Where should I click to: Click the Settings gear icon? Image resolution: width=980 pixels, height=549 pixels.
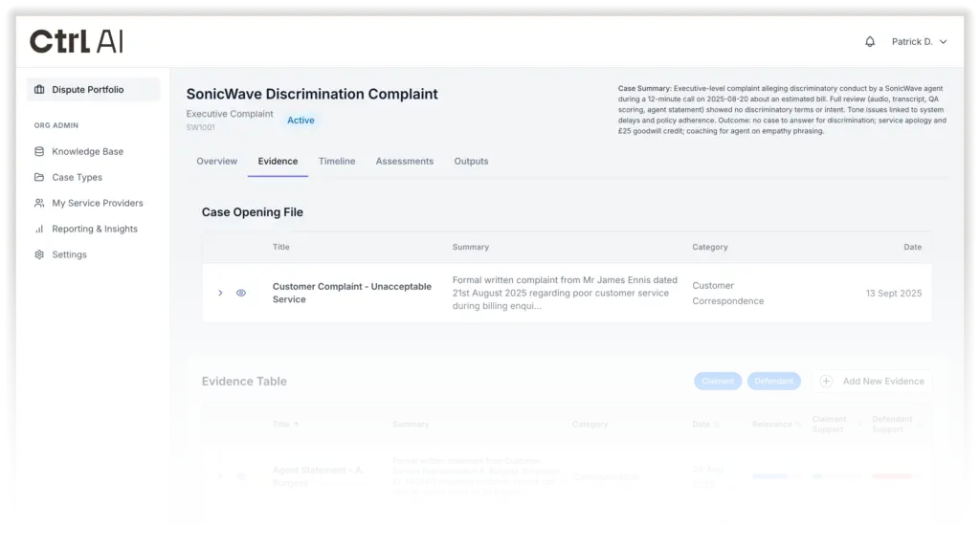click(39, 254)
